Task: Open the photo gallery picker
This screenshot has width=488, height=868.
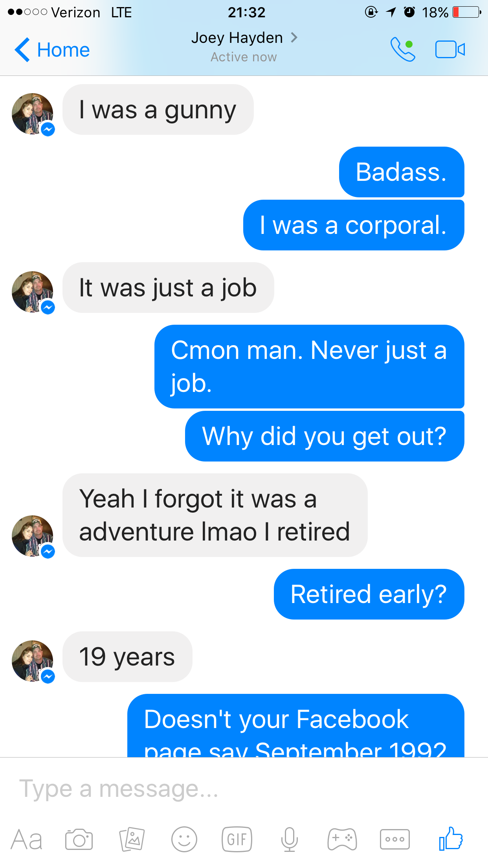Action: [x=132, y=840]
